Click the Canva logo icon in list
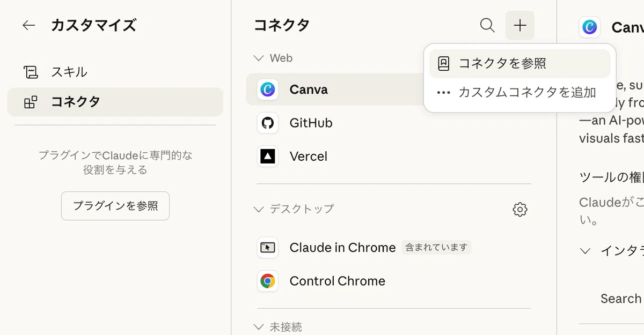The height and width of the screenshot is (335, 644). [267, 90]
